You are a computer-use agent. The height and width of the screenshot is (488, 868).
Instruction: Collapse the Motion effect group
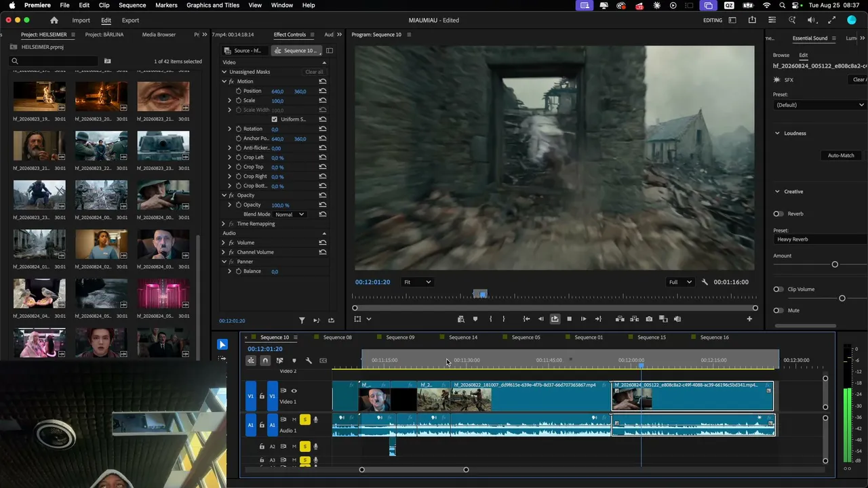[x=224, y=81]
